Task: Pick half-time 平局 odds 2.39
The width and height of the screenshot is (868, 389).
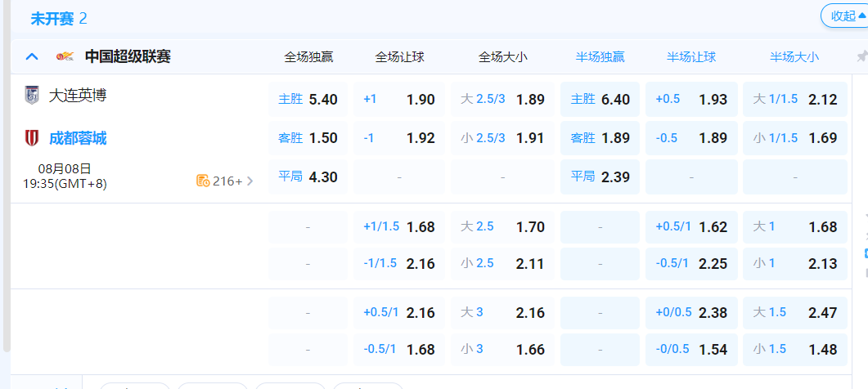Action: (x=600, y=177)
